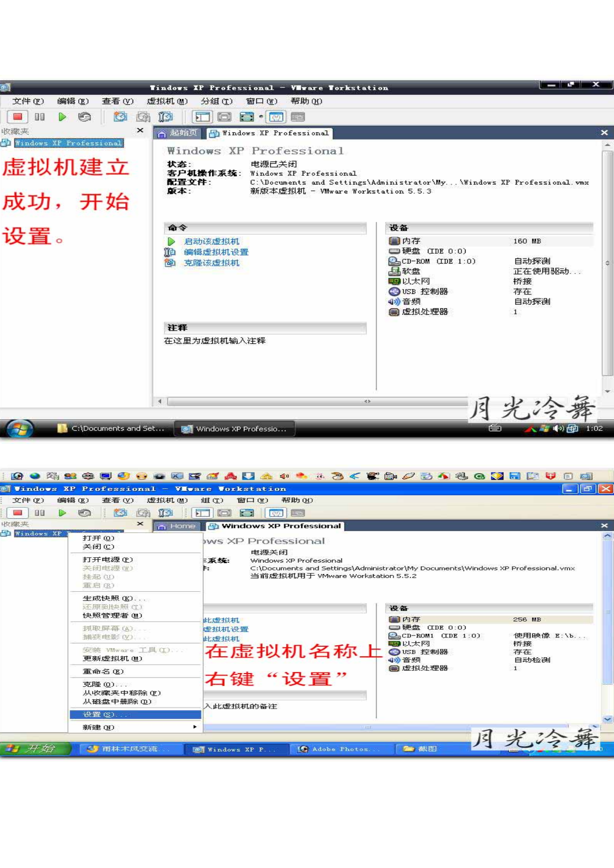This screenshot has width=614, height=868.
Task: Open the 查看(V) menu in top VMware window
Action: click(118, 101)
